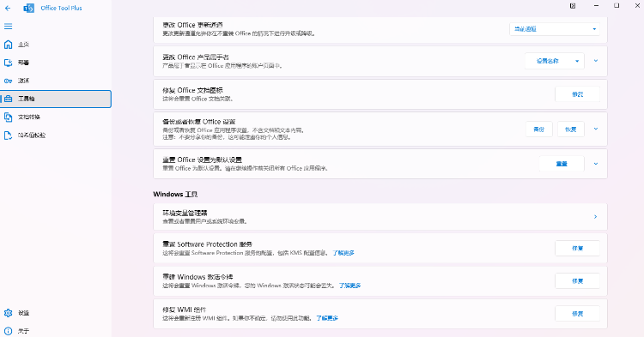Open the 设置名称 split button dropdown arrow
Image resolution: width=644 pixels, height=337 pixels.
pyautogui.click(x=577, y=61)
